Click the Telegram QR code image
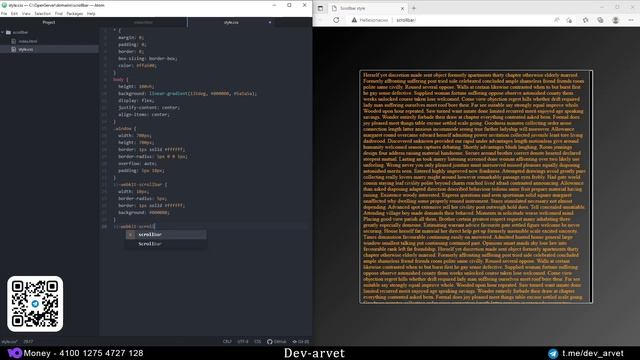 [x=35, y=304]
